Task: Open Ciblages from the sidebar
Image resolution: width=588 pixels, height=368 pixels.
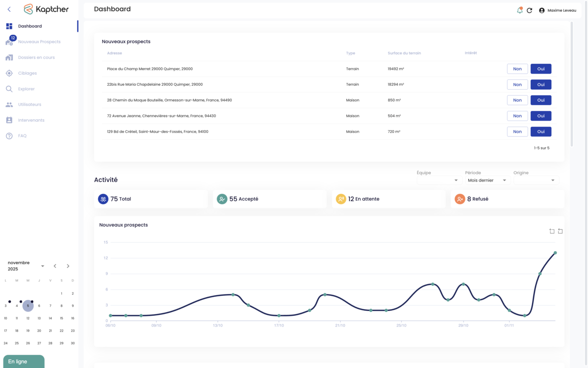Action: click(27, 73)
